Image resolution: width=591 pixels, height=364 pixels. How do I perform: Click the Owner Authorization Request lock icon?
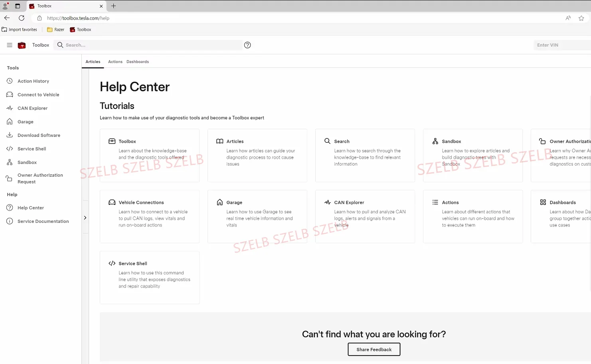[x=9, y=178]
